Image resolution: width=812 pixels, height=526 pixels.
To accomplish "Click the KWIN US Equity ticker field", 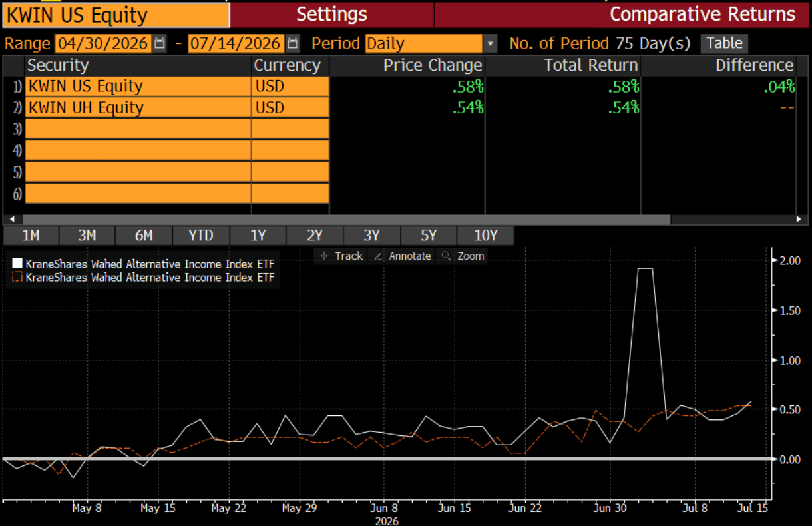I will click(x=116, y=15).
